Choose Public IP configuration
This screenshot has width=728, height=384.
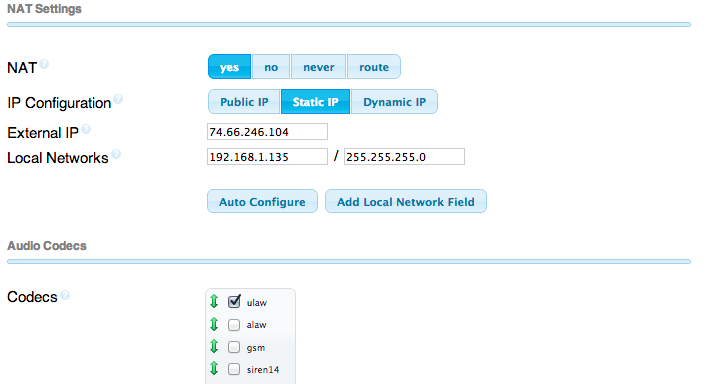click(x=244, y=102)
